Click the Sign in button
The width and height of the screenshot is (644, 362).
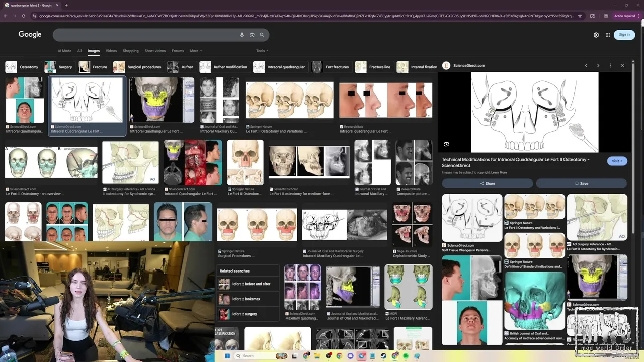(624, 35)
